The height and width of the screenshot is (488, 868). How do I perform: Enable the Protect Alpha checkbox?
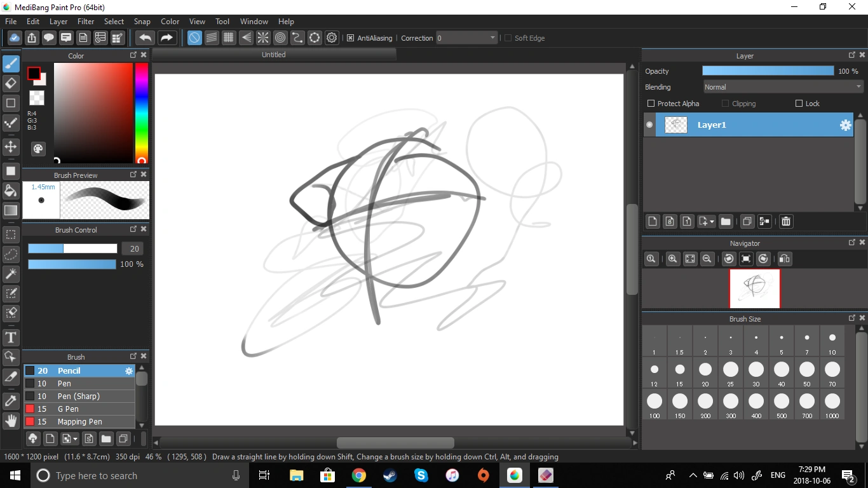point(651,104)
